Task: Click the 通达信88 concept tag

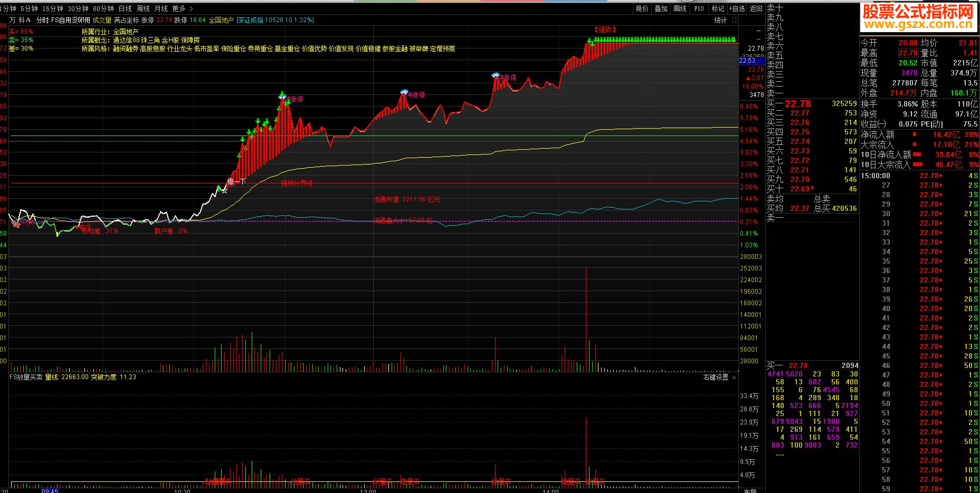Action: 127,40
